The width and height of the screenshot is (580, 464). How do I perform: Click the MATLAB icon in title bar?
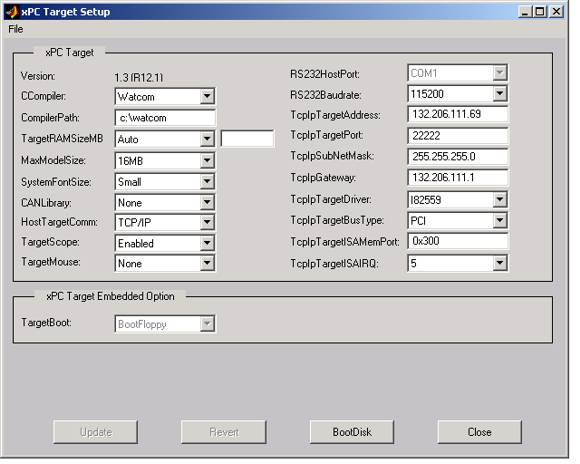tap(12, 11)
